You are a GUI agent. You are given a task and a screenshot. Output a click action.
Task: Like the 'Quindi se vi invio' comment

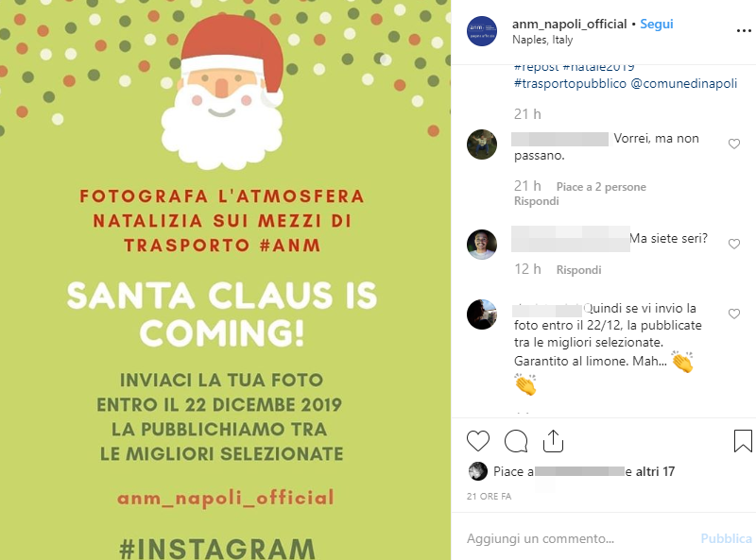click(x=734, y=314)
